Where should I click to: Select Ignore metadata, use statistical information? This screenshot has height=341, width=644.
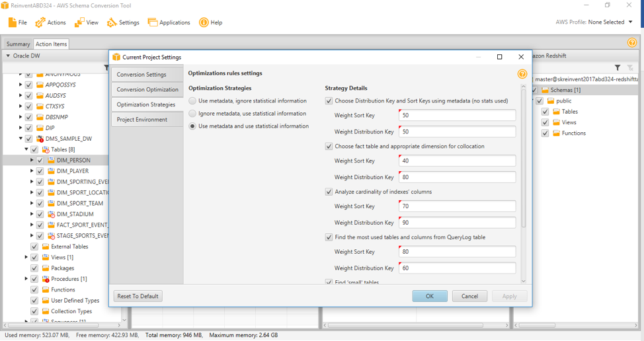coord(192,114)
